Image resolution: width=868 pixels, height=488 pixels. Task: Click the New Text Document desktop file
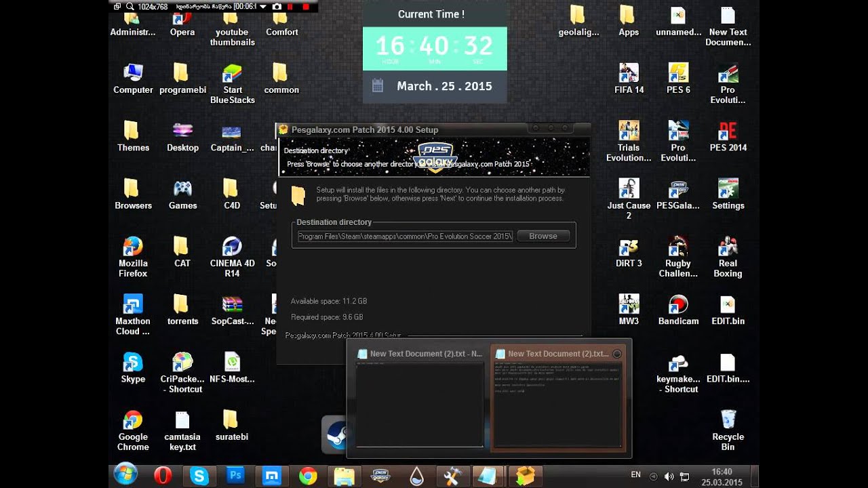(728, 26)
